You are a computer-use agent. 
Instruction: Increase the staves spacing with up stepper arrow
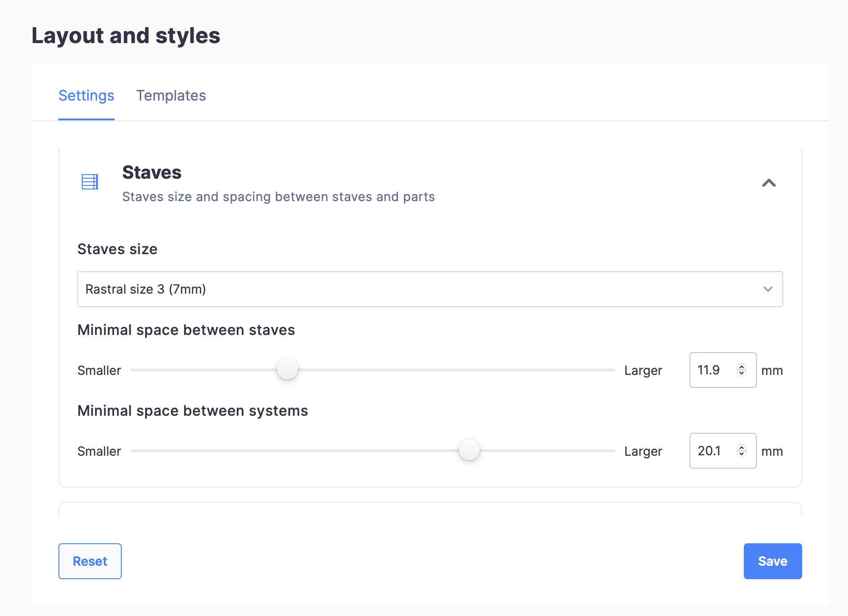(x=742, y=366)
